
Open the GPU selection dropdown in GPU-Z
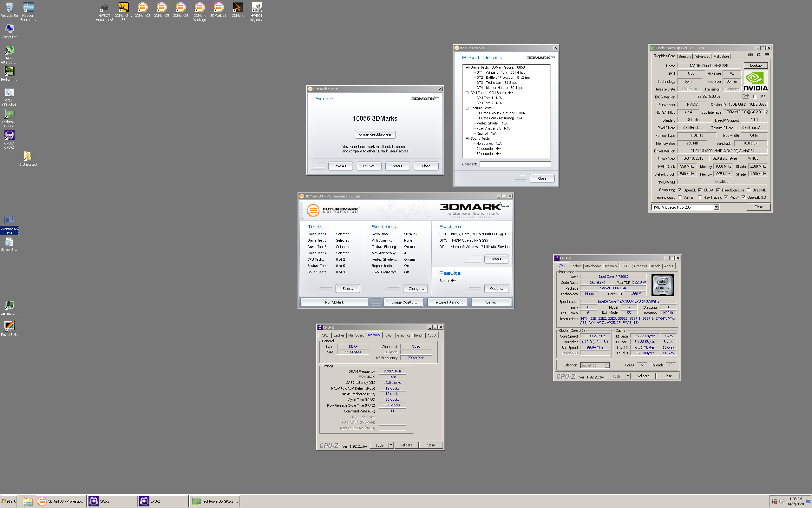pyautogui.click(x=717, y=207)
